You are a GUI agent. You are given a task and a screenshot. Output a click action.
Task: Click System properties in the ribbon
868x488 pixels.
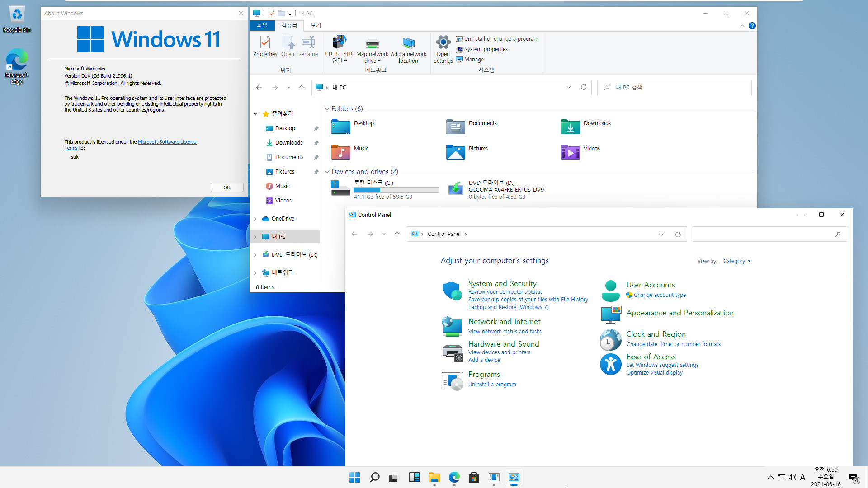click(481, 49)
